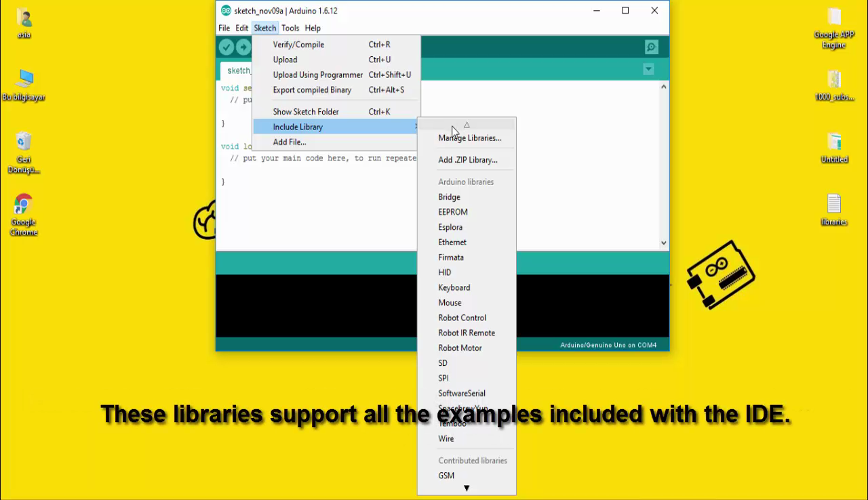868x500 pixels.
Task: Click the Arduino logo in the title bar
Action: (x=224, y=10)
